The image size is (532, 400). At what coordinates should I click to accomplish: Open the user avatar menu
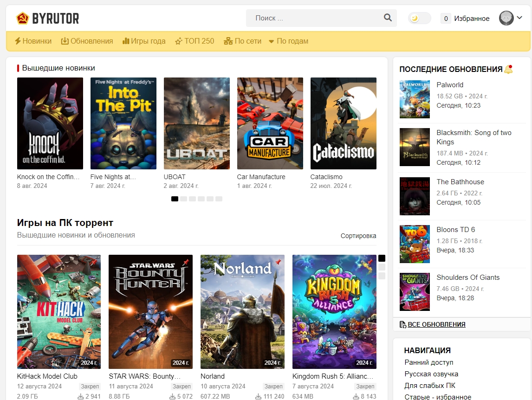[506, 18]
